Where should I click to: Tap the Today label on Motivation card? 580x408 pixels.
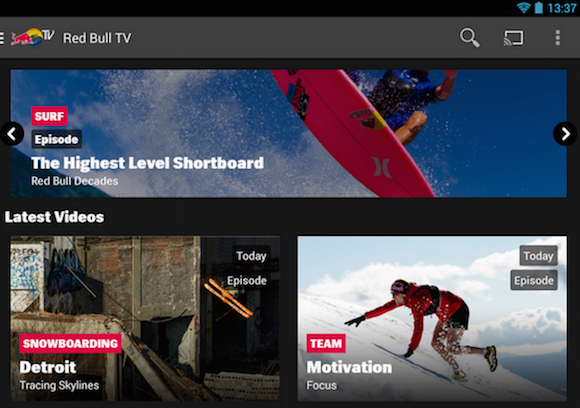(x=538, y=256)
